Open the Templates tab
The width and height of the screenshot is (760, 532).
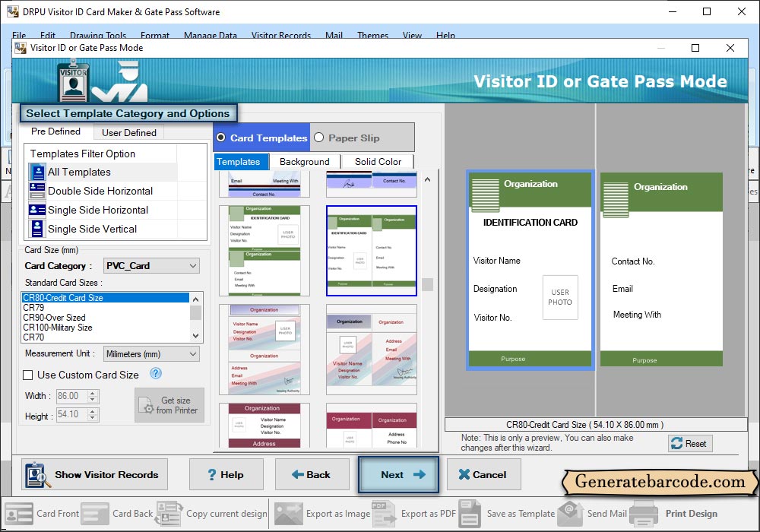tap(241, 162)
